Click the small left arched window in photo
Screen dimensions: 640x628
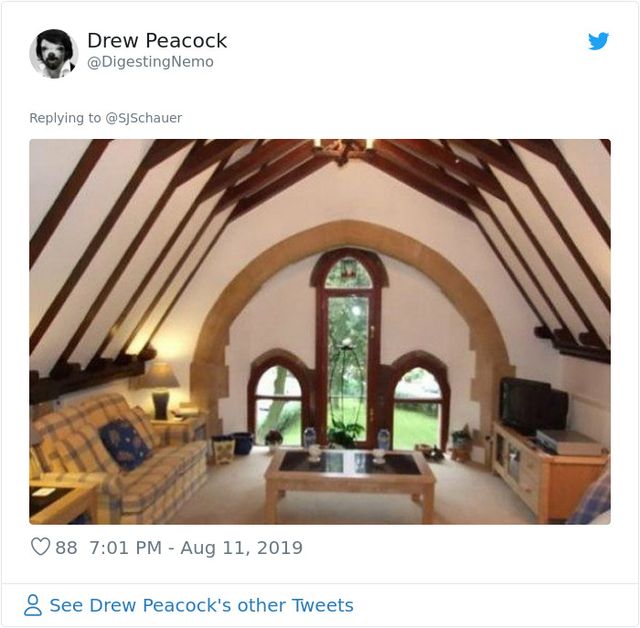[279, 402]
